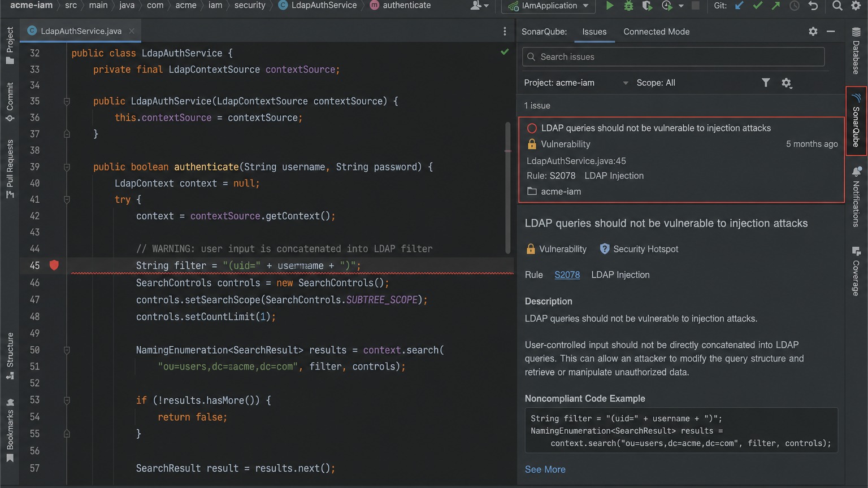This screenshot has height=488, width=868.
Task: Click acme-iam in the breadcrumb path
Action: coord(31,5)
